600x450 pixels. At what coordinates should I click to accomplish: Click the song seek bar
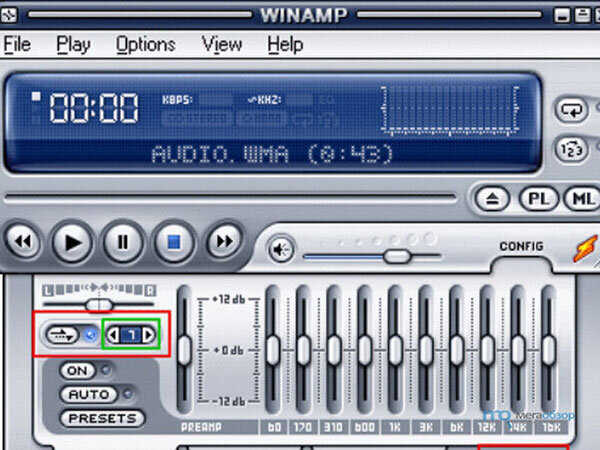(x=230, y=198)
